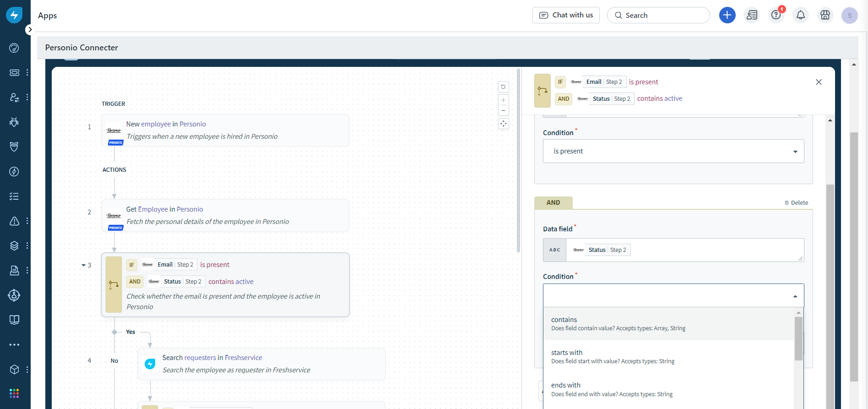Open the user profile avatar S
Image resolution: width=868 pixels, height=409 pixels.
click(x=850, y=15)
